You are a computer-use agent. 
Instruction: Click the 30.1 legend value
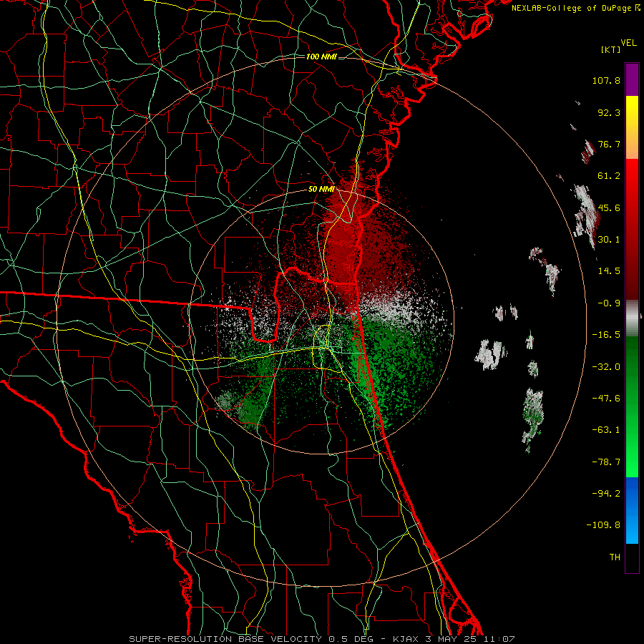click(x=609, y=240)
